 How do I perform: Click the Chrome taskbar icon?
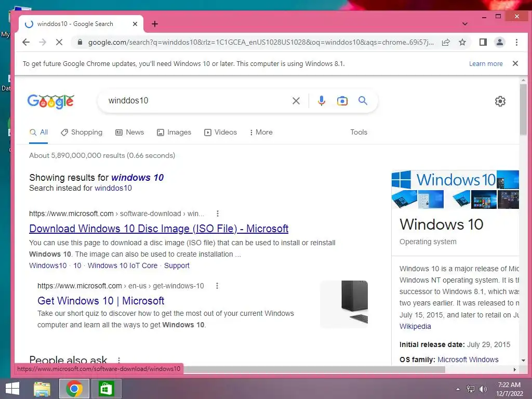(x=74, y=389)
